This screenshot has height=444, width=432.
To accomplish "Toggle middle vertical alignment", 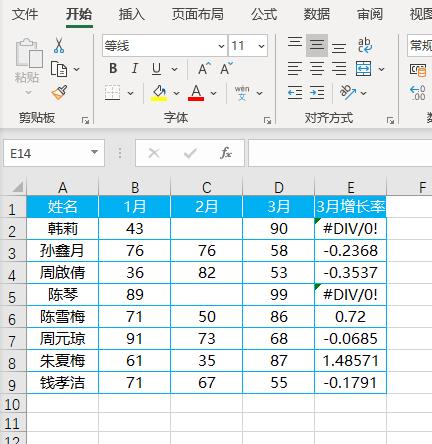I will tap(317, 45).
